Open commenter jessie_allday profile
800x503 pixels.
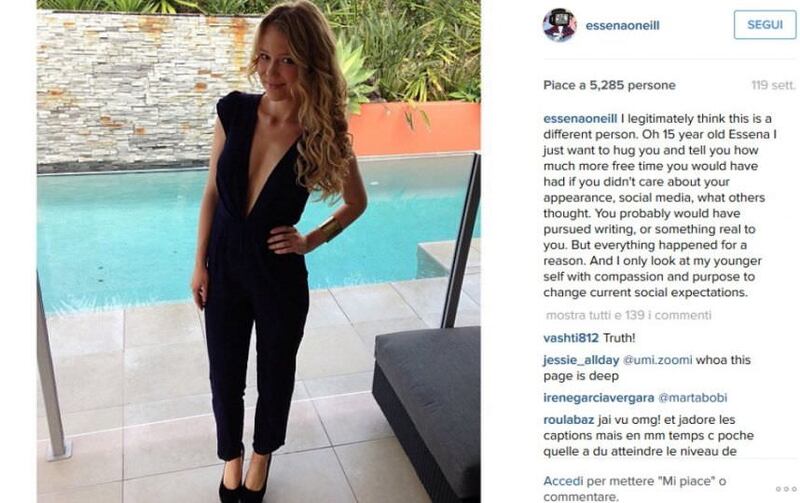coord(581,360)
